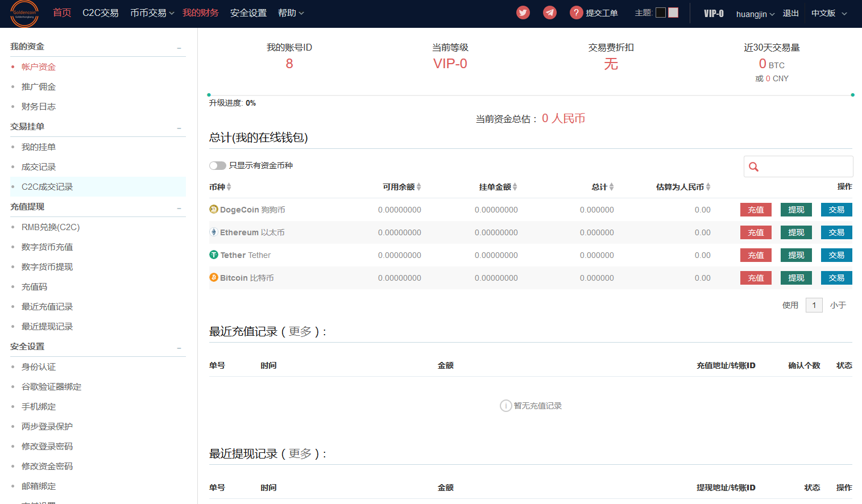This screenshot has height=504, width=862.
Task: Click the 充值 button for Ethereum
Action: click(756, 232)
